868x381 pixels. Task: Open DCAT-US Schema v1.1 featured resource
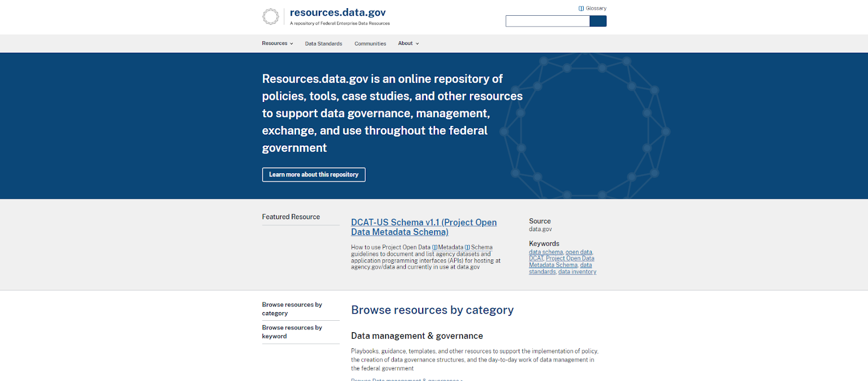tap(424, 227)
